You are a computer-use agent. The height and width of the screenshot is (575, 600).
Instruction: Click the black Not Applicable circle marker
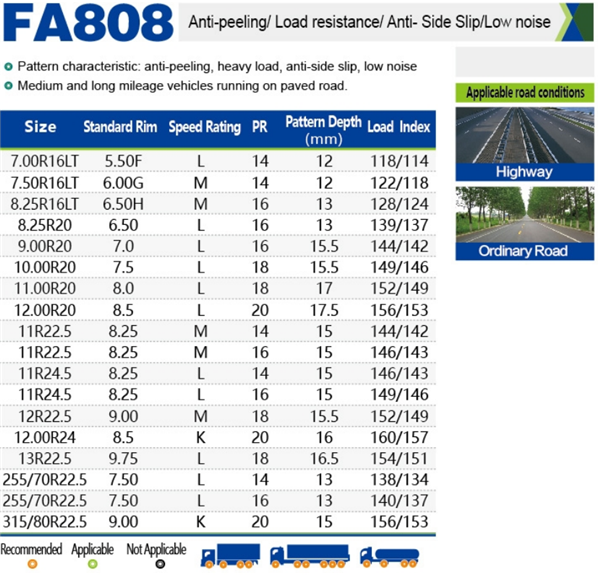pyautogui.click(x=160, y=564)
